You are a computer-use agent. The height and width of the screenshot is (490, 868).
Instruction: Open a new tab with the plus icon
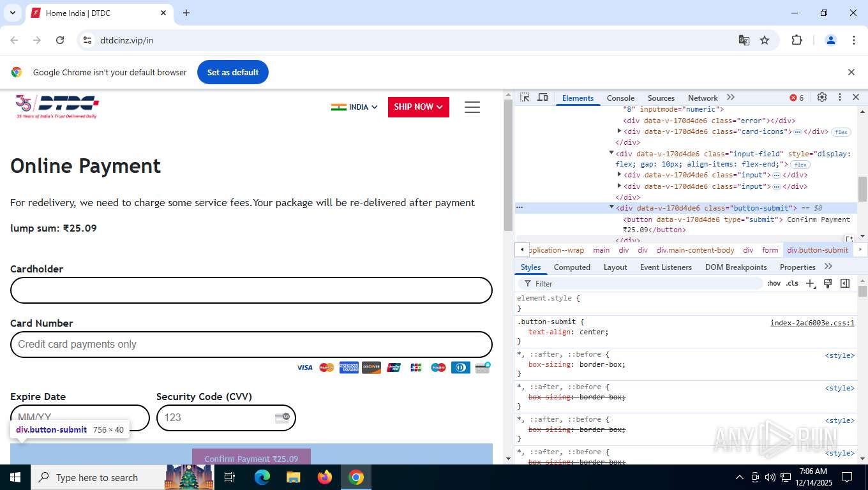pyautogui.click(x=186, y=13)
